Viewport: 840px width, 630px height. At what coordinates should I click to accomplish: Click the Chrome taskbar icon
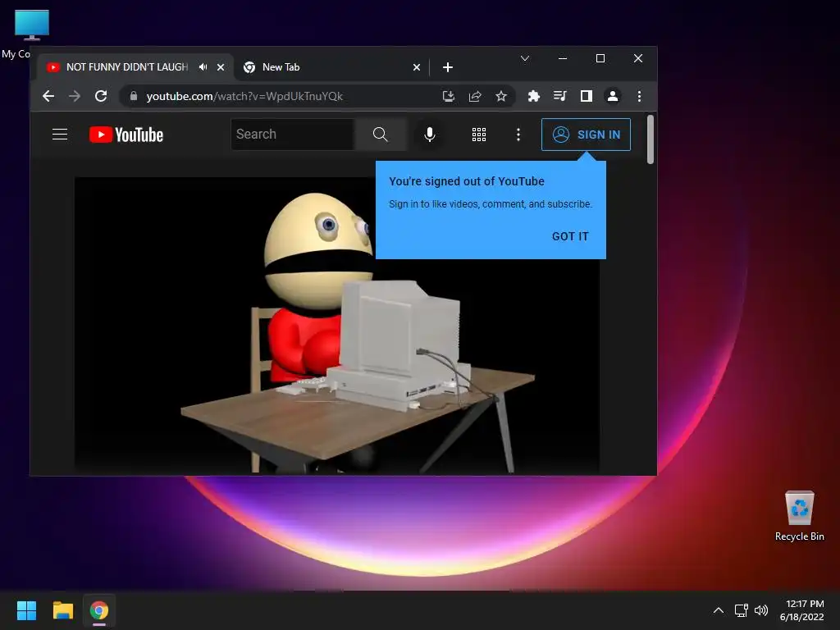click(x=99, y=610)
